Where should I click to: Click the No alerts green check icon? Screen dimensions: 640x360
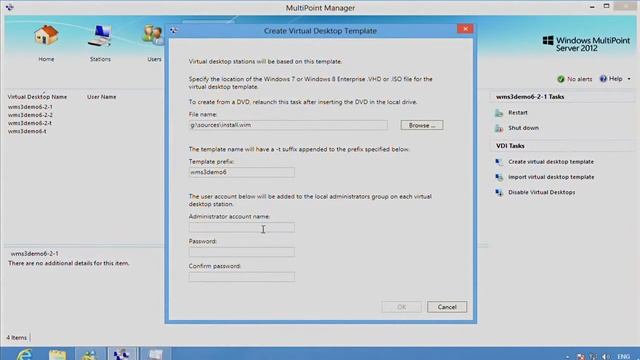pyautogui.click(x=561, y=79)
